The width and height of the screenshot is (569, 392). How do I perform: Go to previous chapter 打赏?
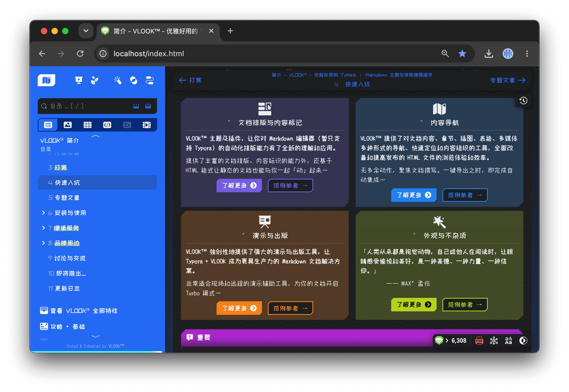(190, 80)
